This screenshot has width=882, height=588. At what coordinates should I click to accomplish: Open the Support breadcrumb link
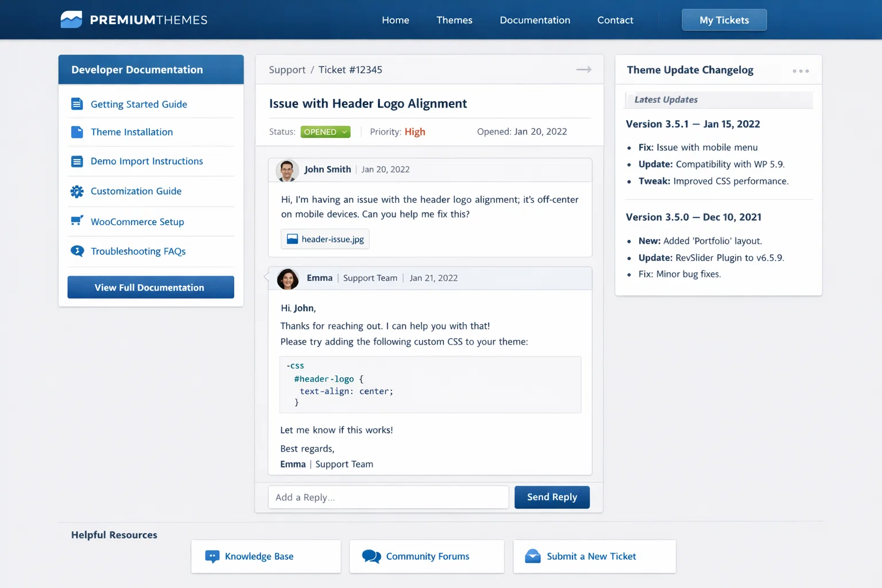point(287,70)
